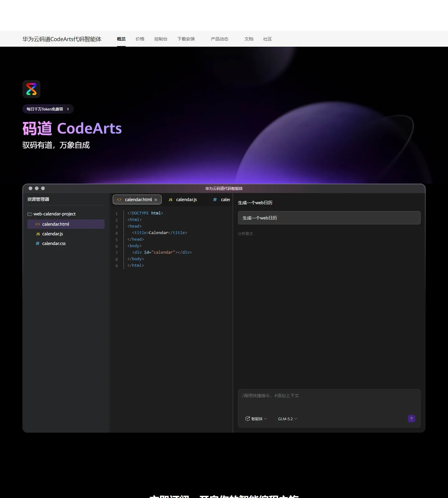Expand the GLM-5.2 model selector
The image size is (448, 498).
pyautogui.click(x=287, y=419)
